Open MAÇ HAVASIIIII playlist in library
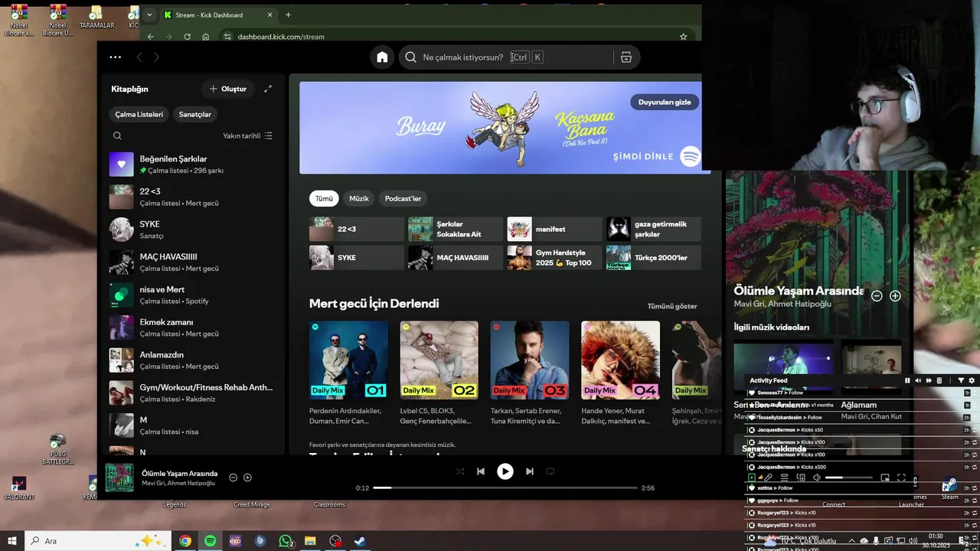The image size is (980, 551). (x=191, y=262)
